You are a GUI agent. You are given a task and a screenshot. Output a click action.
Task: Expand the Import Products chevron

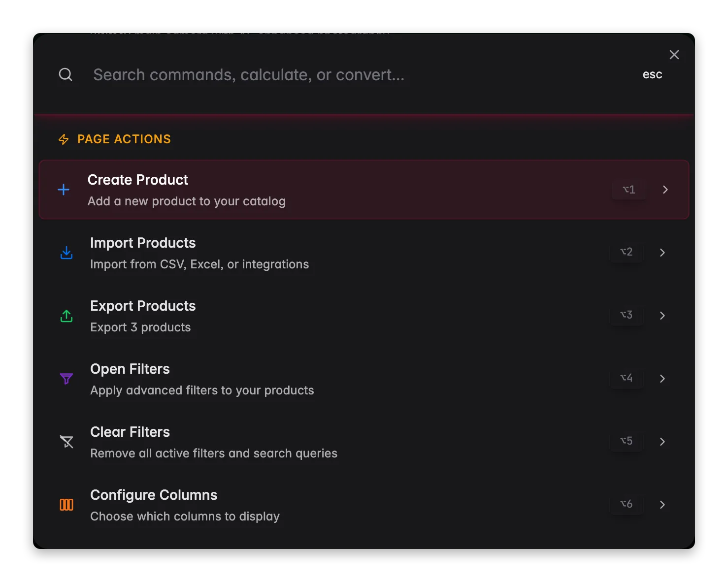662,253
